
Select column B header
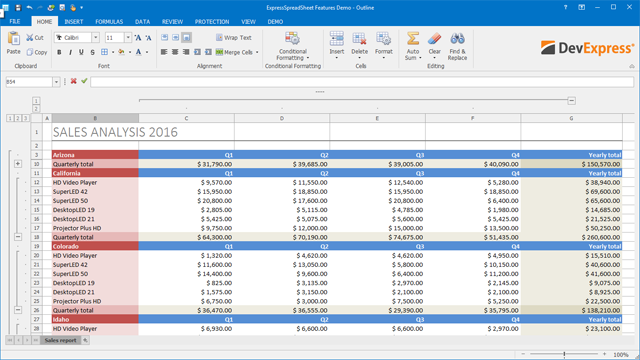pyautogui.click(x=95, y=118)
